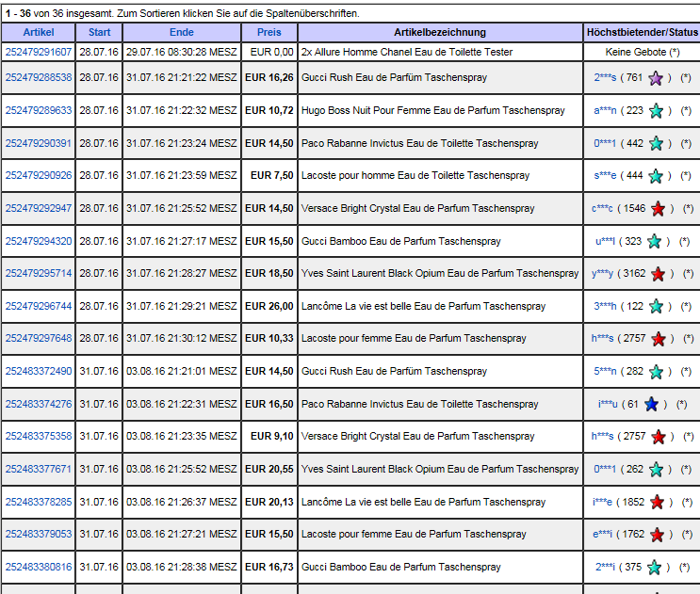Click turquoise star beside u***l (323)
700x594 pixels.
click(654, 242)
